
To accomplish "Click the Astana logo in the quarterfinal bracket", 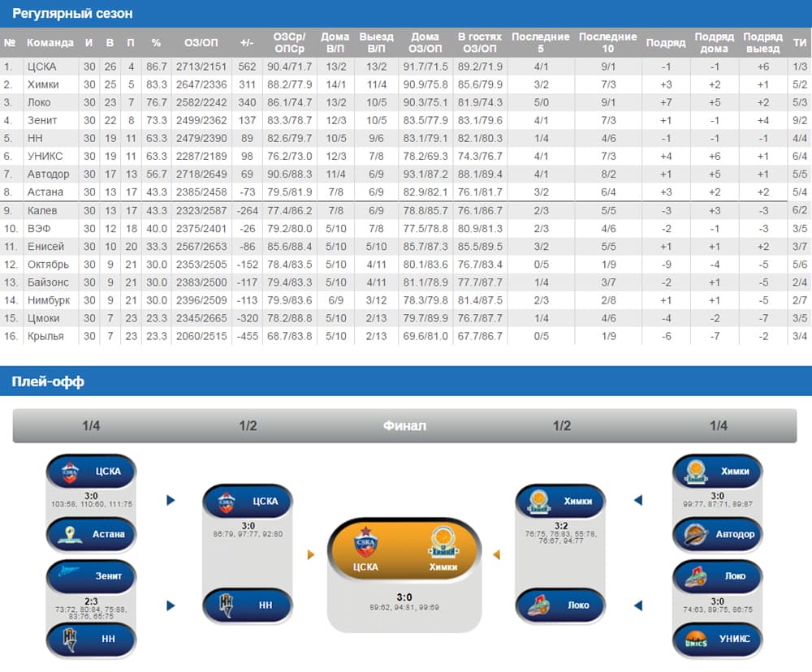I will pos(69,534).
